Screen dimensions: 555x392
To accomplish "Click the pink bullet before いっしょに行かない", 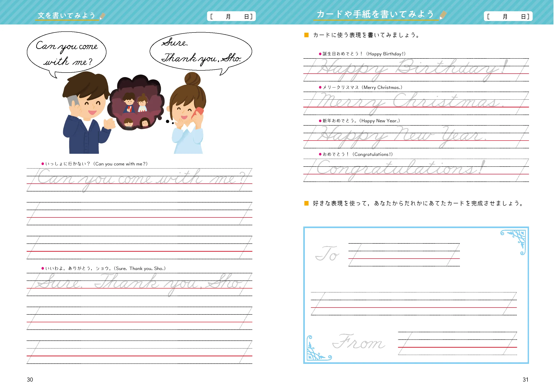I will pos(43,164).
